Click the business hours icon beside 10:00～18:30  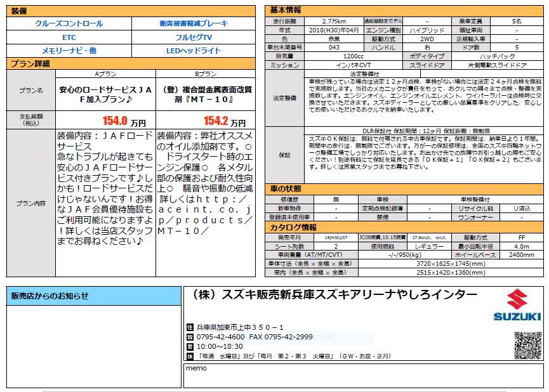pos(189,347)
